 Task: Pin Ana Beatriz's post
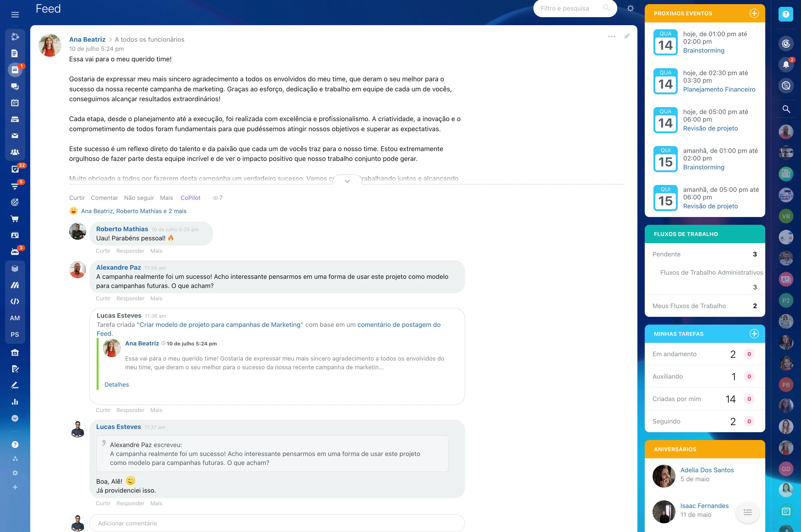(627, 36)
